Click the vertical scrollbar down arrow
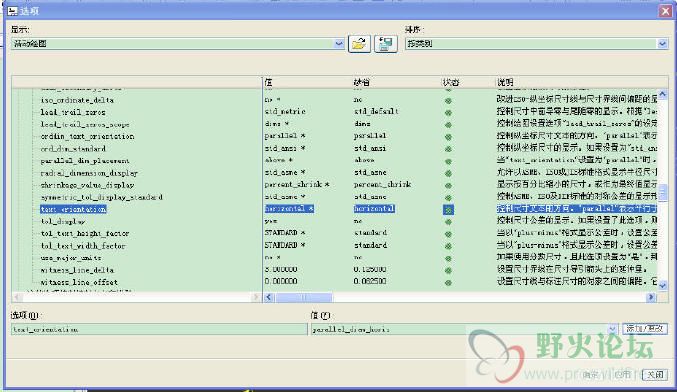The height and width of the screenshot is (392, 677). click(x=663, y=285)
